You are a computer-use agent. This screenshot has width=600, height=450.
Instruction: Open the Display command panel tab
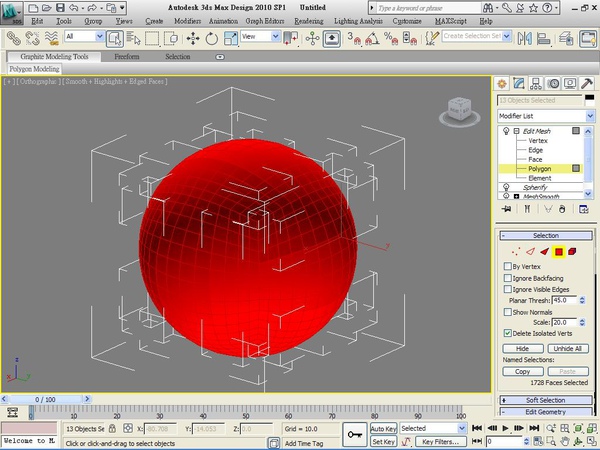tap(570, 83)
